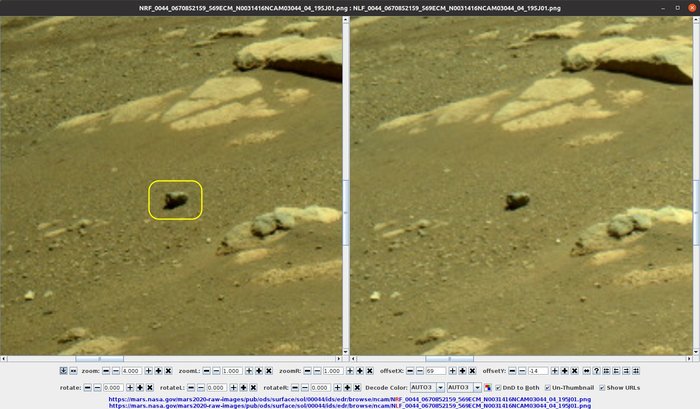Screen dimensions: 700x409
Task: Click thin minus button for zoom
Action: (x=116, y=371)
